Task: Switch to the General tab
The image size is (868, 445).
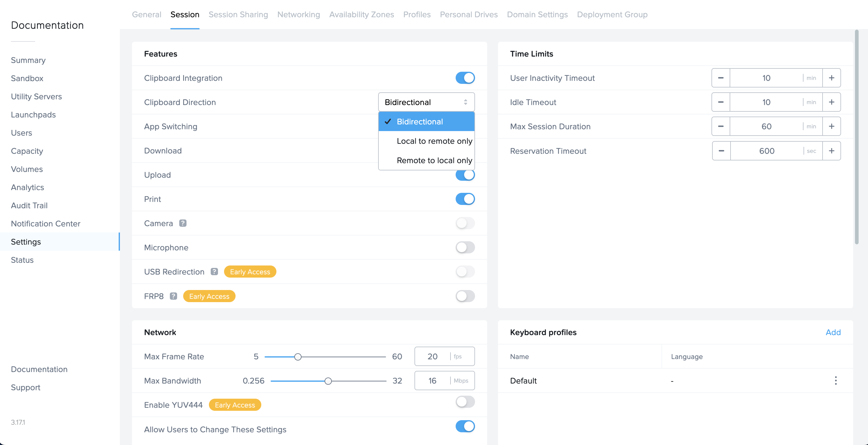Action: pos(147,15)
